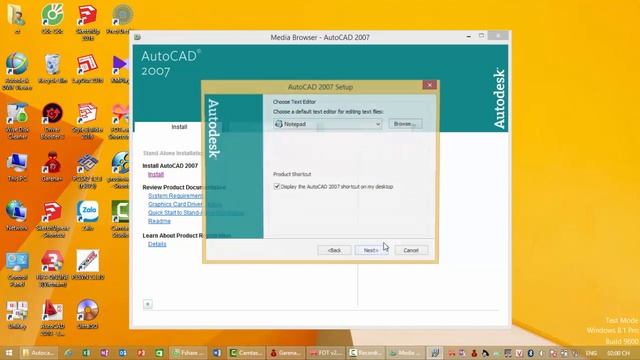Open the Notepad text editor dropdown
The width and height of the screenshot is (640, 360).
coord(328,124)
